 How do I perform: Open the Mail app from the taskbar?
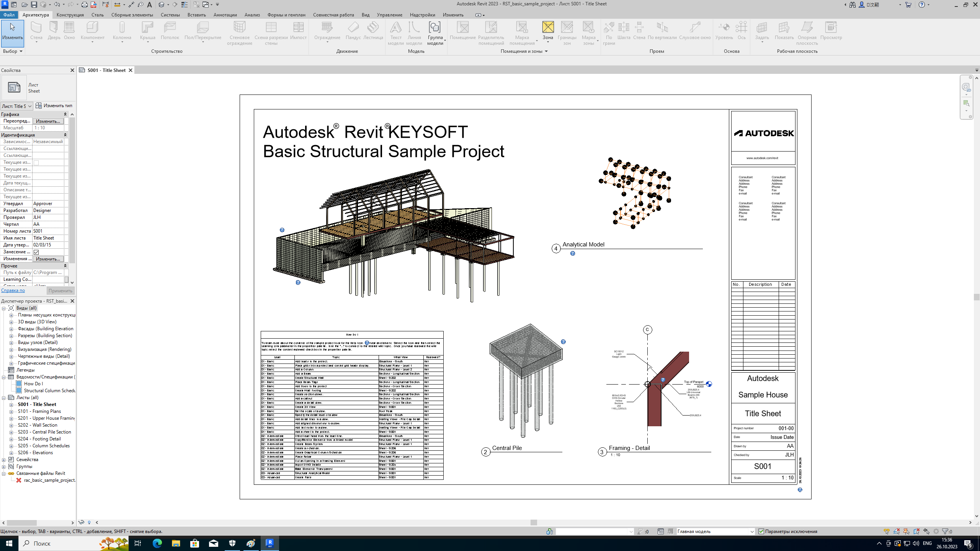click(x=213, y=543)
